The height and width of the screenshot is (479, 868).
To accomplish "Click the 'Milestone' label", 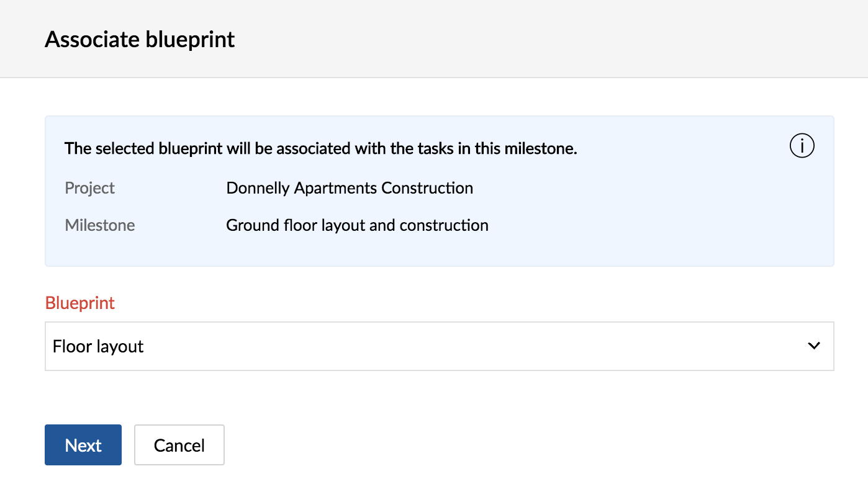I will [100, 225].
